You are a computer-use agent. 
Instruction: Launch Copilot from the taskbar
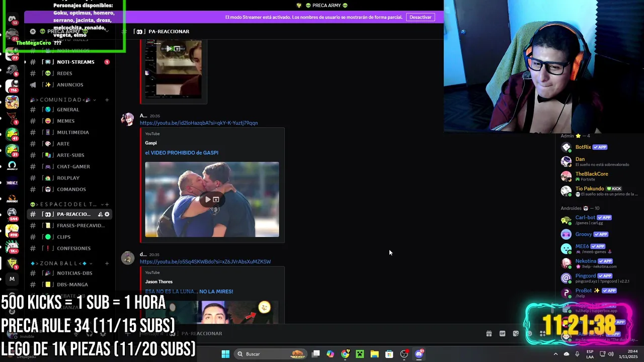click(x=330, y=354)
